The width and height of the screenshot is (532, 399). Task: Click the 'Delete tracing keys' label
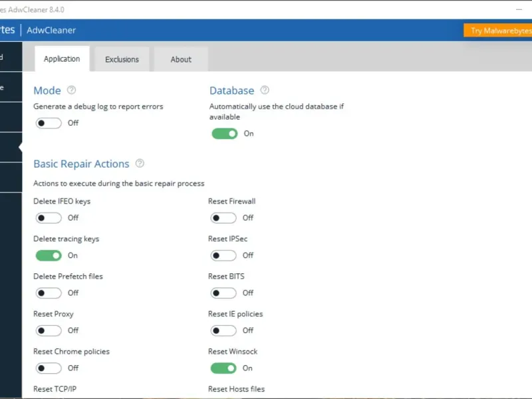click(66, 239)
